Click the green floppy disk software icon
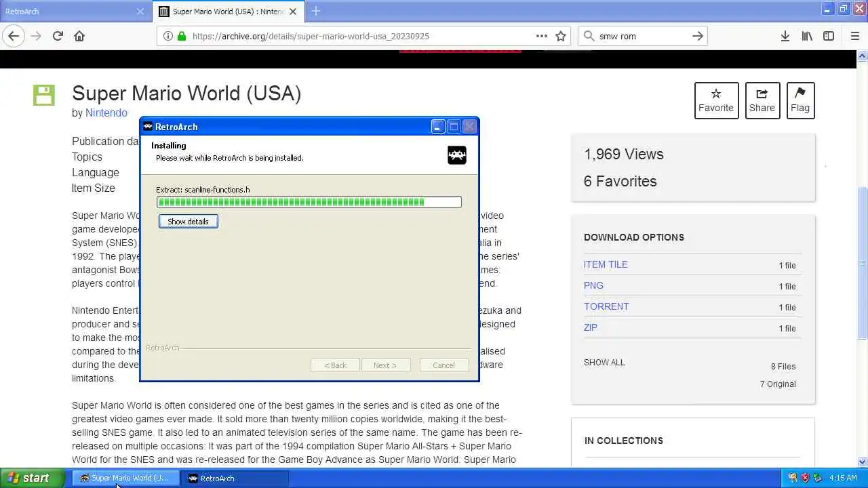868x488 pixels. click(44, 95)
